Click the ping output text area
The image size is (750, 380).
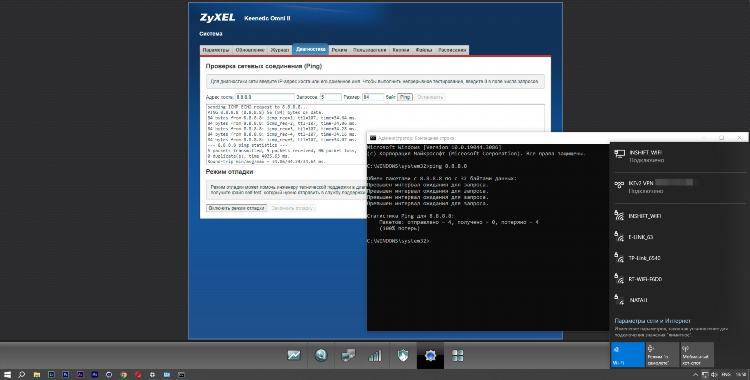coord(375,134)
